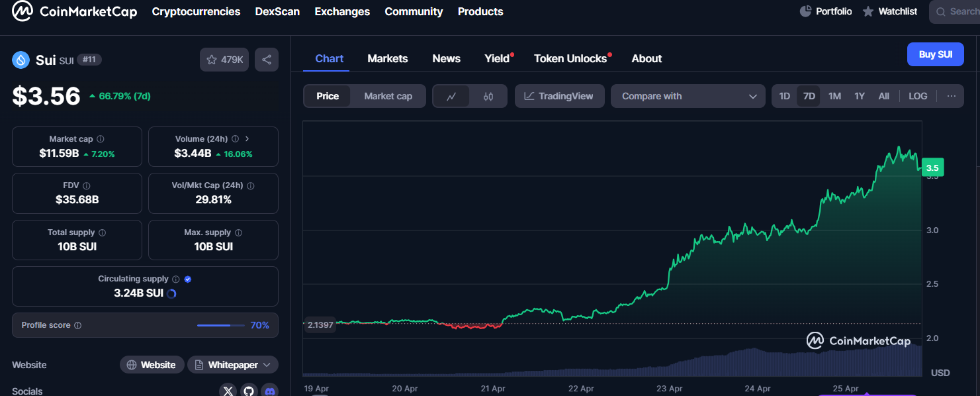Click the Buy SUI button
The image size is (980, 396).
tap(936, 54)
